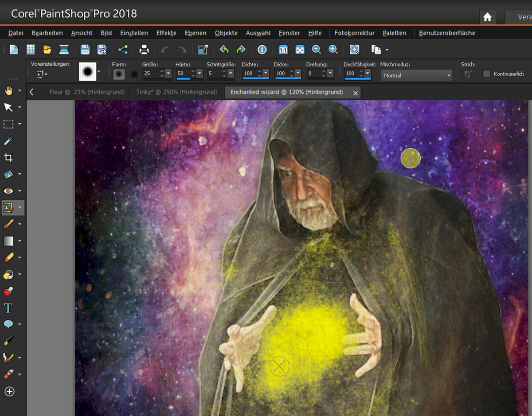Click the Save disk icon
This screenshot has height=416, width=532.
coord(85,50)
